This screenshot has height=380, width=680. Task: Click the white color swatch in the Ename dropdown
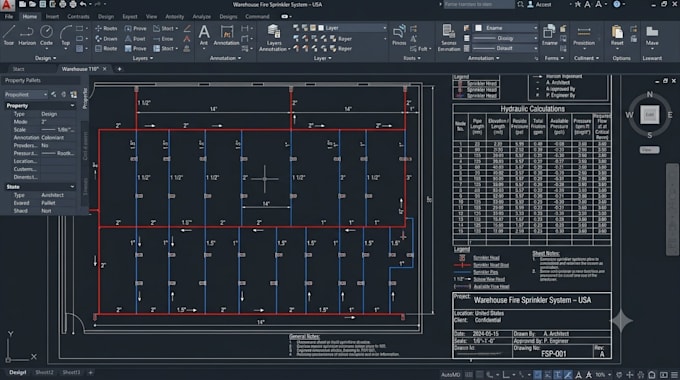click(479, 28)
